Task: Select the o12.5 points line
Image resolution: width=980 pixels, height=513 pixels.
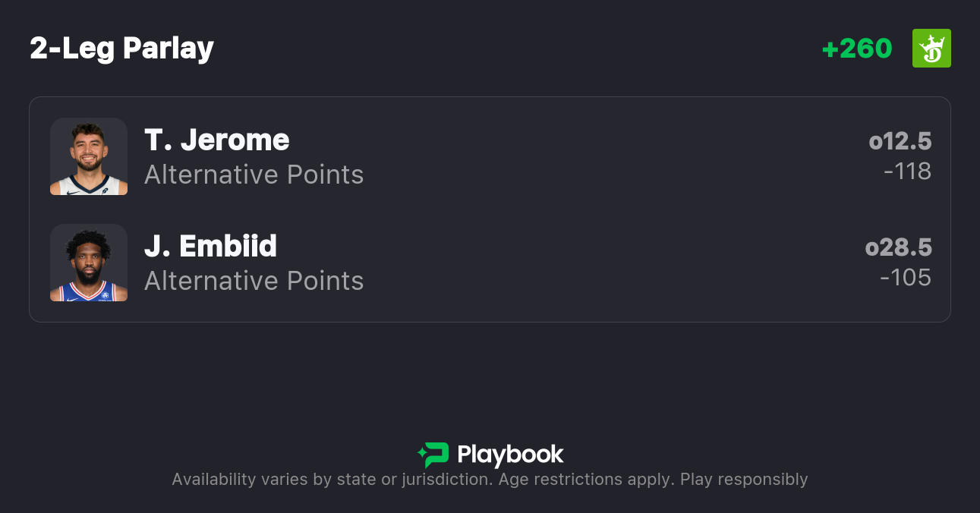Action: point(900,141)
